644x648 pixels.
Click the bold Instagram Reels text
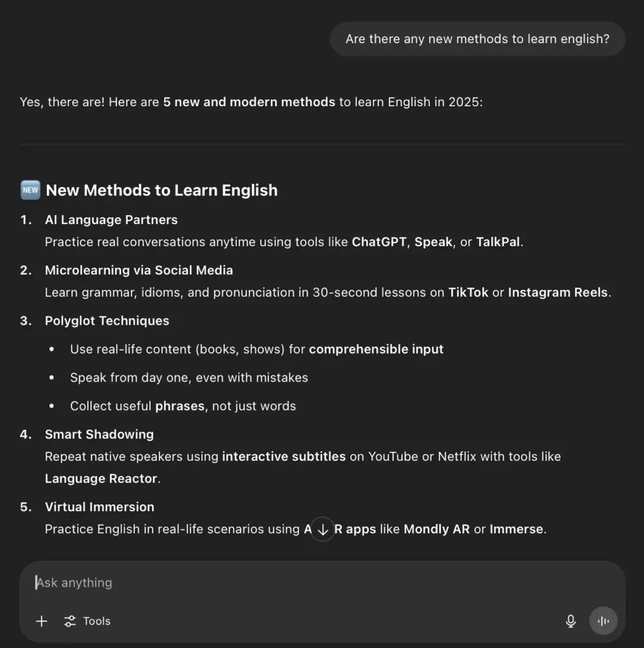557,292
